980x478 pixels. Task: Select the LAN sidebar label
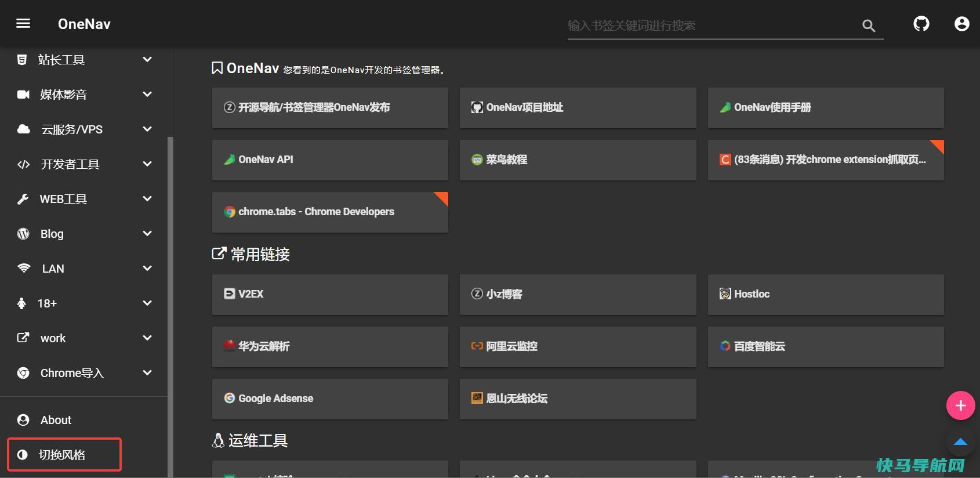tap(53, 269)
